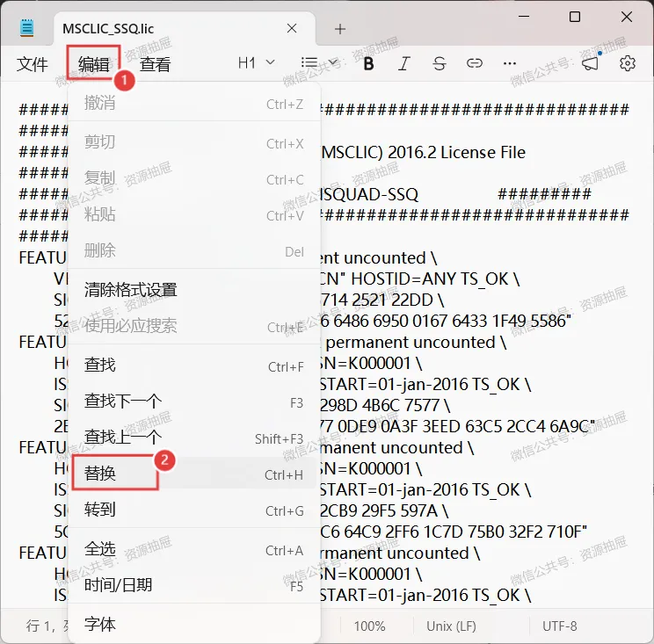Viewport: 654px width, 644px height.
Task: Minimize the Notepad window
Action: tap(524, 17)
